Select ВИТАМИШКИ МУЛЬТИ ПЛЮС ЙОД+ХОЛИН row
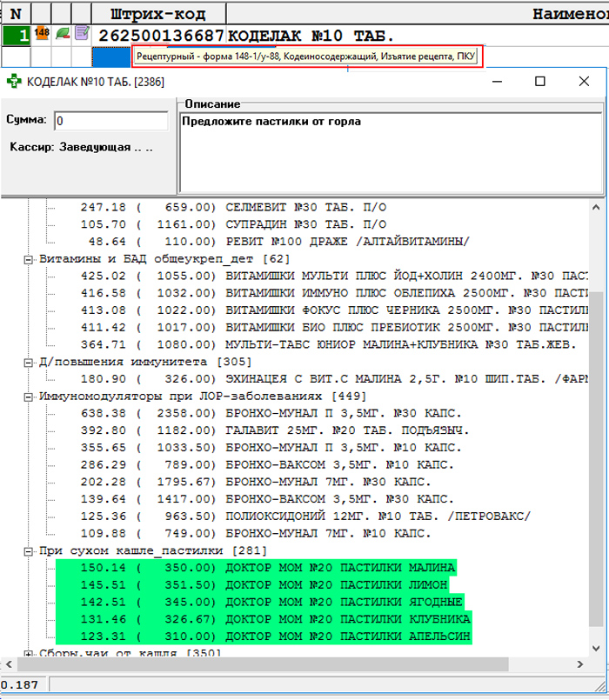Viewport: 609px width, 700px height. pos(334,277)
